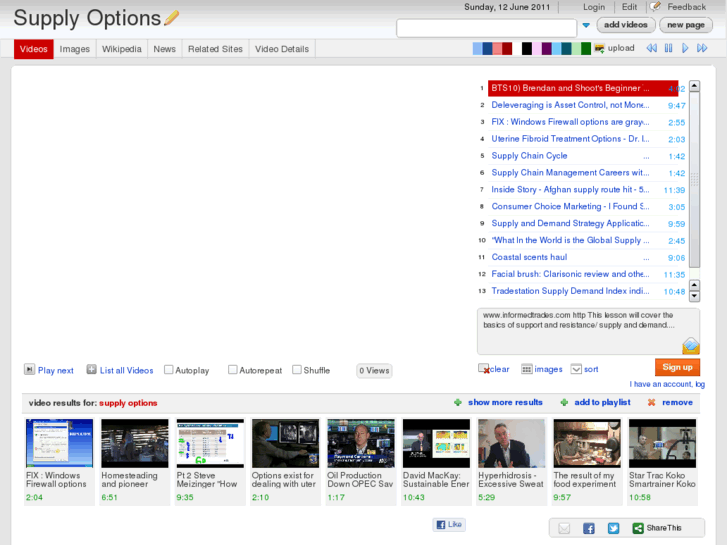This screenshot has height=545, width=727.
Task: Click the upload icon
Action: click(599, 48)
